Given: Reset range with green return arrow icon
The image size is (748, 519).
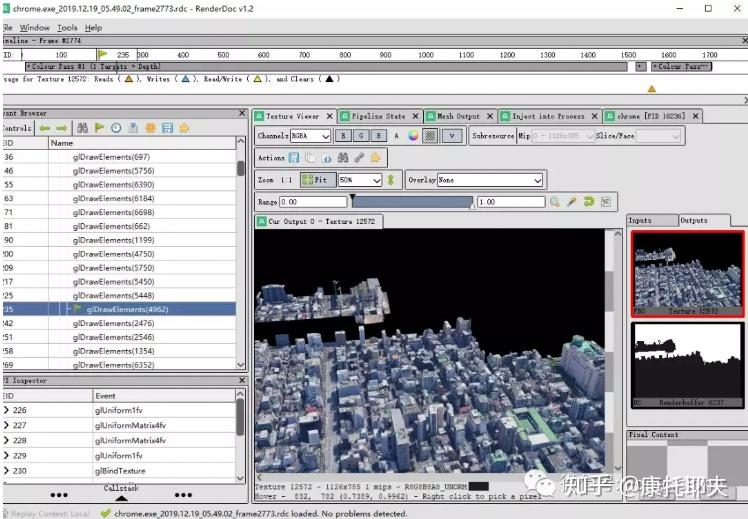Looking at the screenshot, I should pos(589,202).
